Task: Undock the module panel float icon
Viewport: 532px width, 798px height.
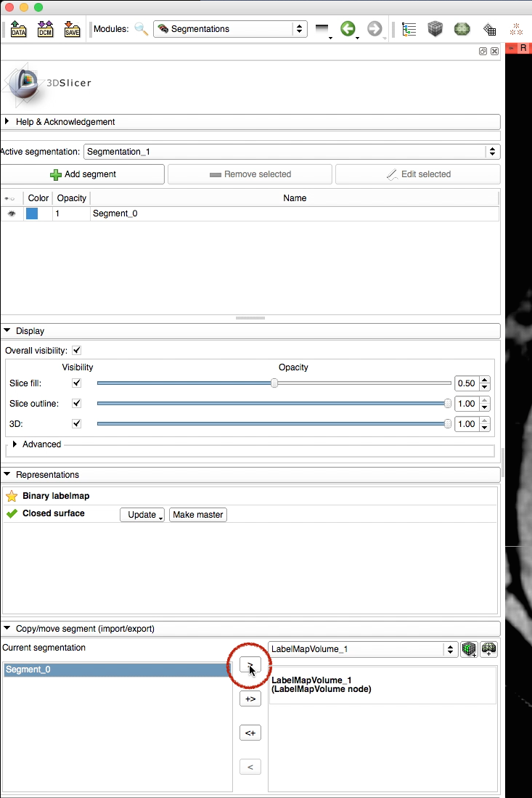Action: click(483, 51)
